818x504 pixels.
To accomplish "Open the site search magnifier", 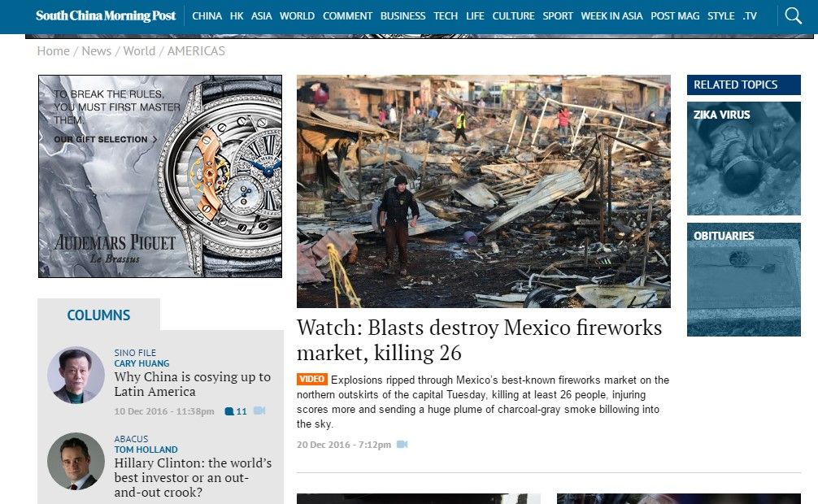I will click(x=792, y=15).
